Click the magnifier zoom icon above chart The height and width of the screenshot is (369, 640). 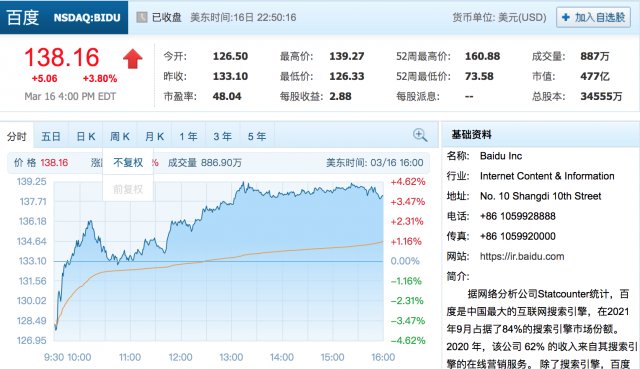[420, 135]
